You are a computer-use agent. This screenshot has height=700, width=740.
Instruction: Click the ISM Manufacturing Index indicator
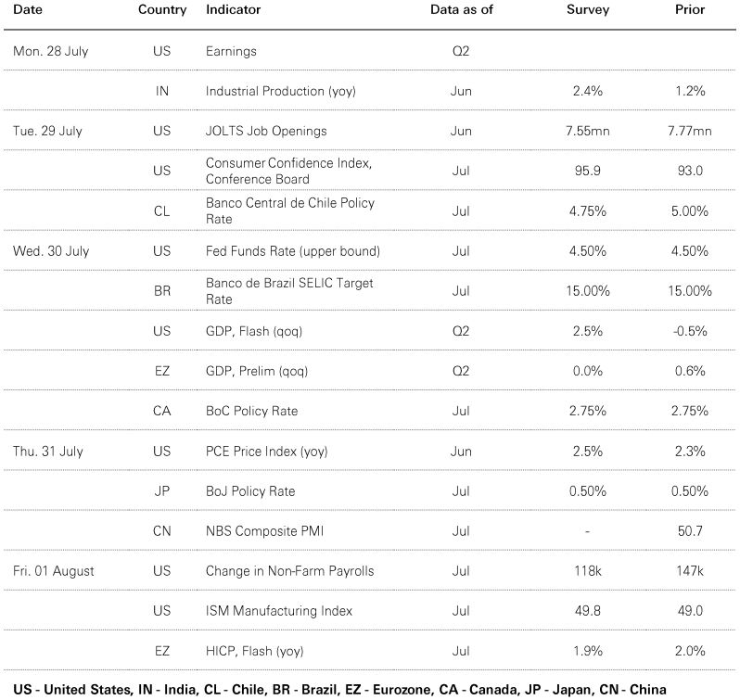tap(279, 611)
